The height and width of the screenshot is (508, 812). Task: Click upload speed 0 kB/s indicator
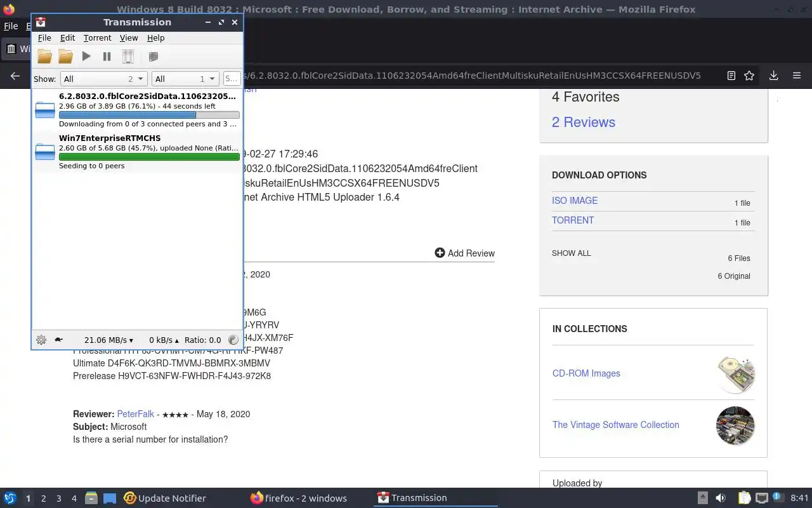pos(164,340)
